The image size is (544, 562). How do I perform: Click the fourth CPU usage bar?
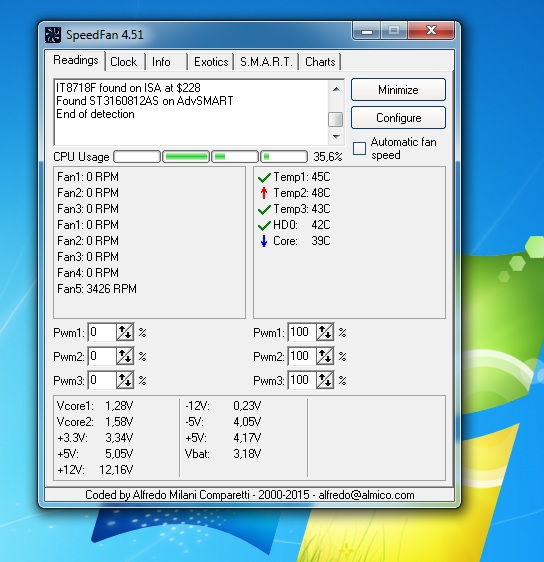point(284,157)
